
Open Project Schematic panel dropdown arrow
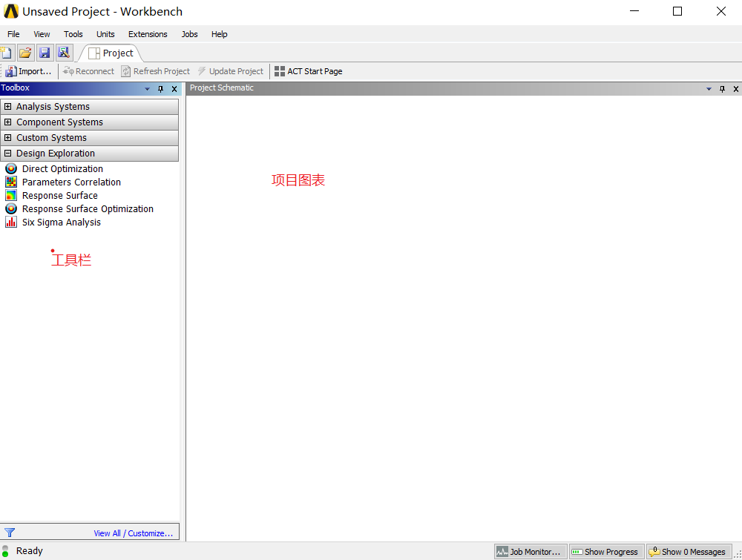(709, 89)
